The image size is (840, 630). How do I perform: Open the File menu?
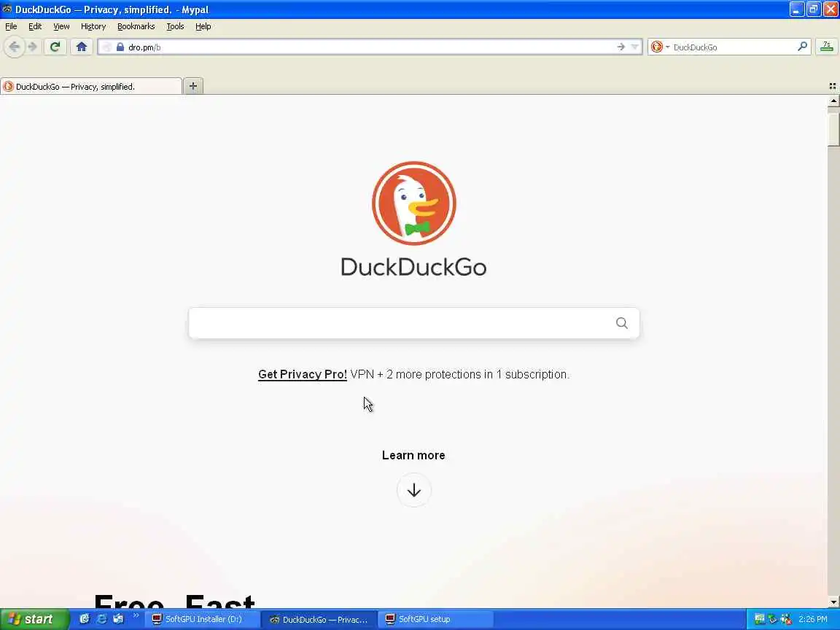(11, 26)
